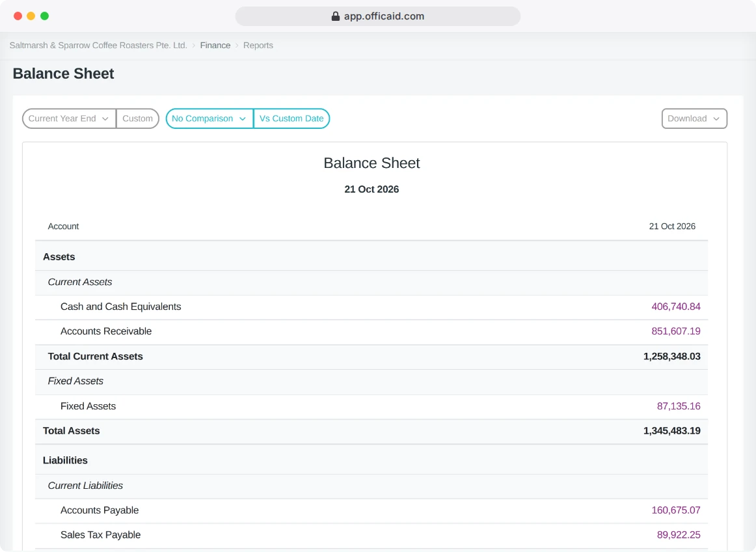Click the Current Liabilities subheading
Screen dimensions: 756x552
pos(85,486)
